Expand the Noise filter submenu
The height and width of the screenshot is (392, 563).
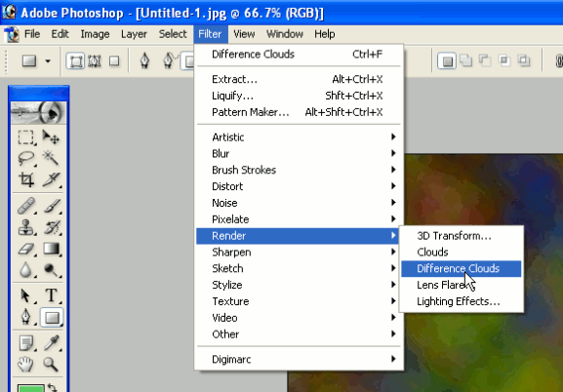299,203
